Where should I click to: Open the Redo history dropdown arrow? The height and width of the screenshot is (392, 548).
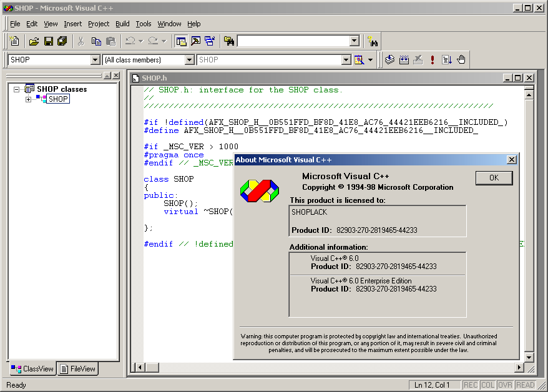point(164,41)
